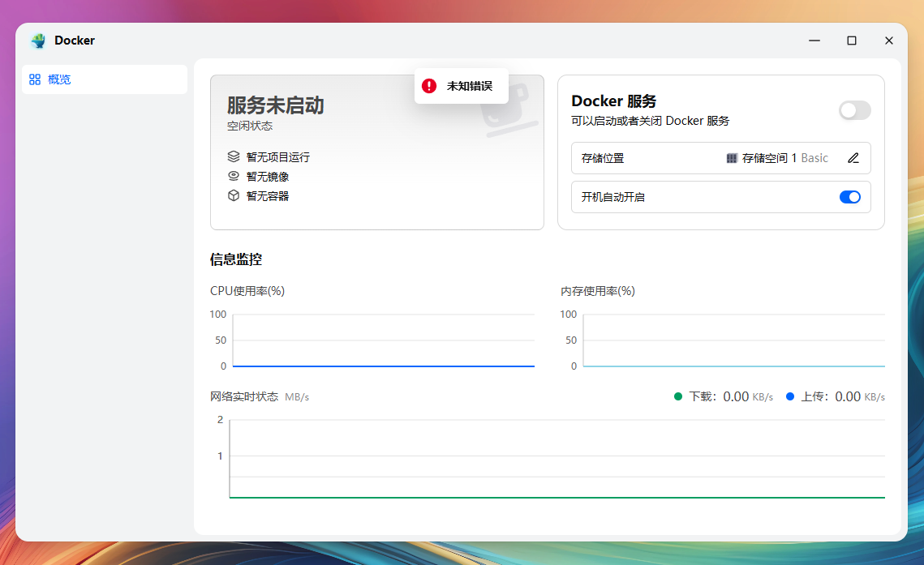Disable the 开机自动开启 toggle
This screenshot has height=565, width=924.
click(849, 197)
